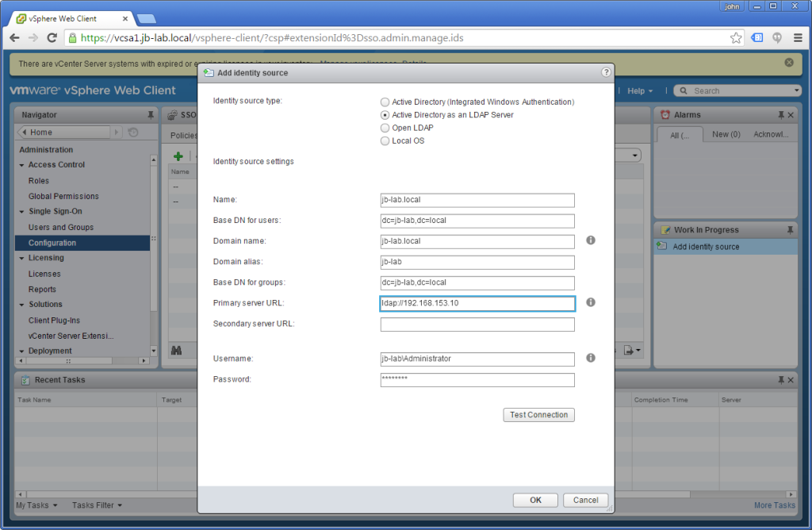Select the vSphere Web Client browser tab

pyautogui.click(x=72, y=19)
